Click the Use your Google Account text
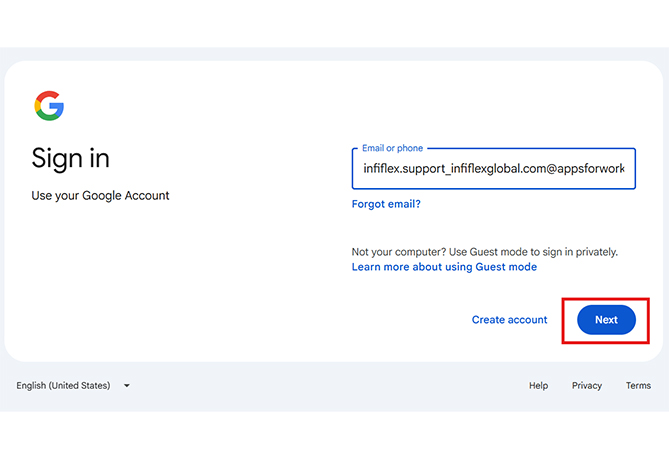 pyautogui.click(x=100, y=195)
